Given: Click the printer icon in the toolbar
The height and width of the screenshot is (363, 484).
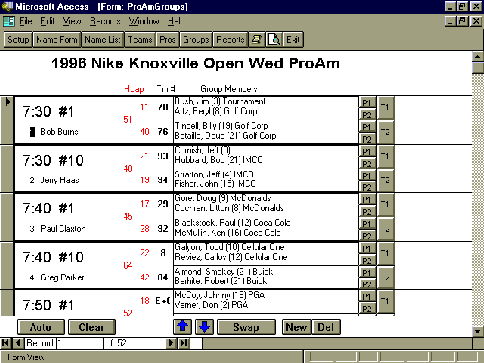Looking at the screenshot, I should click(x=257, y=40).
